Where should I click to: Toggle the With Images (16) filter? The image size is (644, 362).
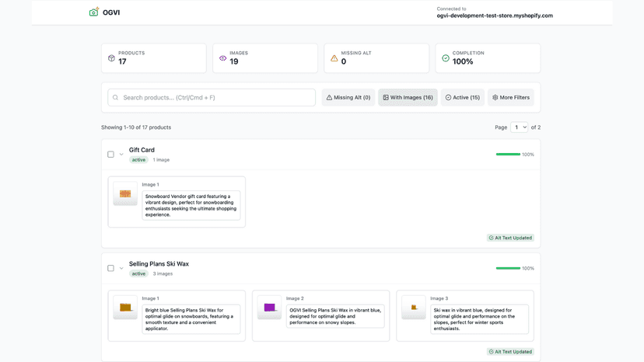408,98
